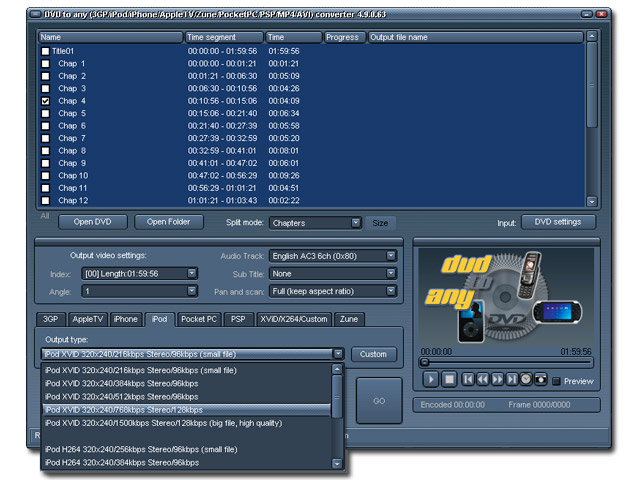Click the Output file name column header
The width and height of the screenshot is (640, 480).
click(x=476, y=37)
